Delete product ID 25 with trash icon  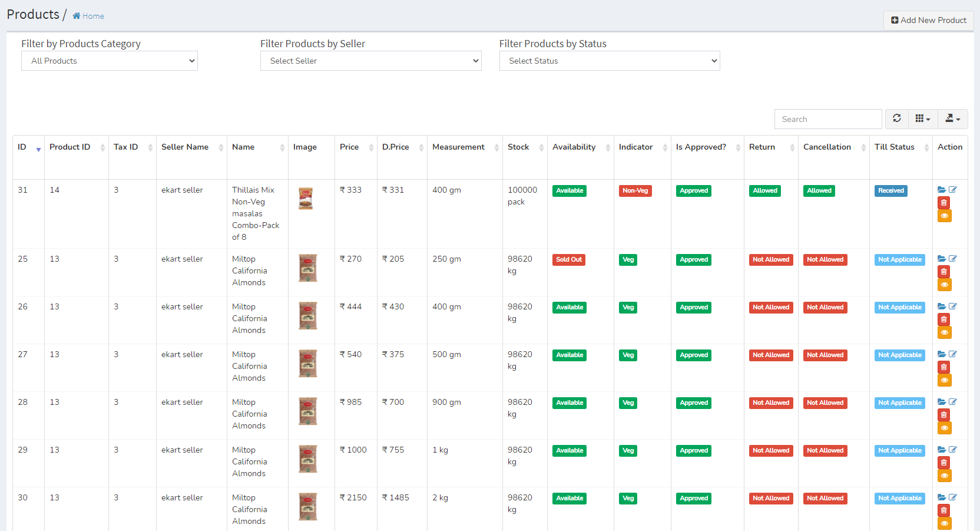click(x=944, y=272)
